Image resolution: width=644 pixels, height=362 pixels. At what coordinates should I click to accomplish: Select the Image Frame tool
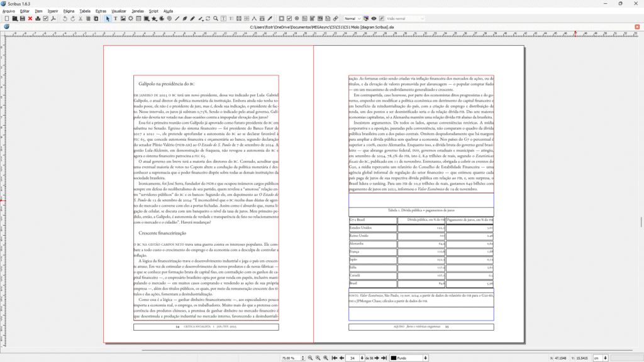pyautogui.click(x=123, y=18)
